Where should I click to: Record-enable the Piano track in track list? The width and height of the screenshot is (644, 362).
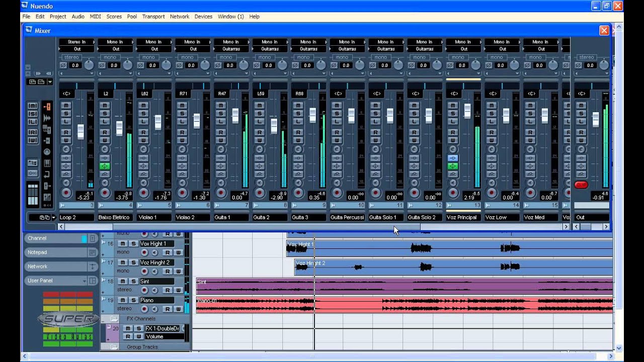point(144,309)
